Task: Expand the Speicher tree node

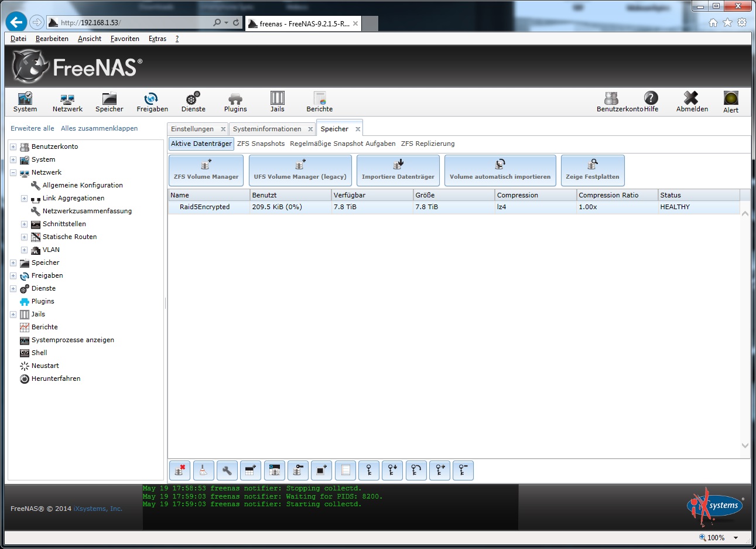Action: 13,262
